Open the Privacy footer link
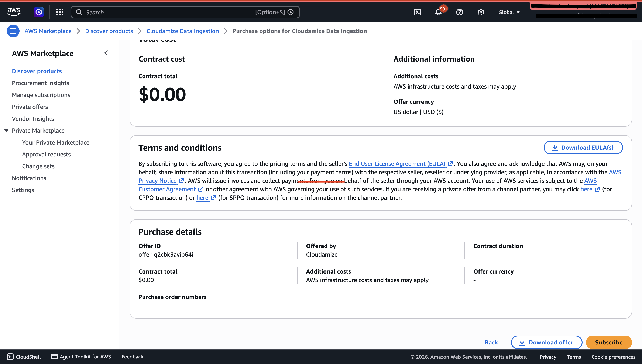642x364 pixels. point(548,357)
